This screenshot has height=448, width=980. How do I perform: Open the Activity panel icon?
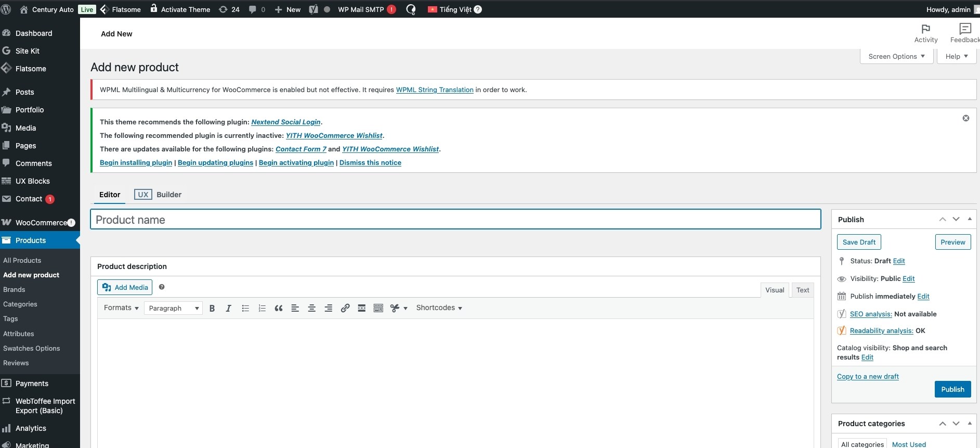pos(925,33)
